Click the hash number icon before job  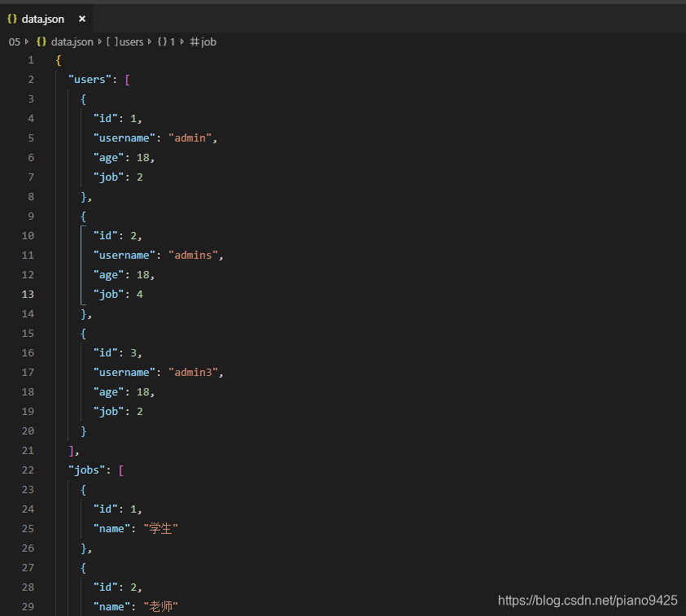point(194,42)
